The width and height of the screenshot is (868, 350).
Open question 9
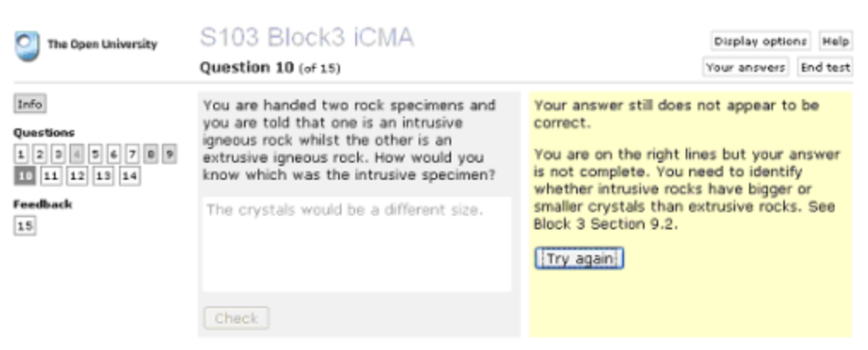tap(169, 154)
